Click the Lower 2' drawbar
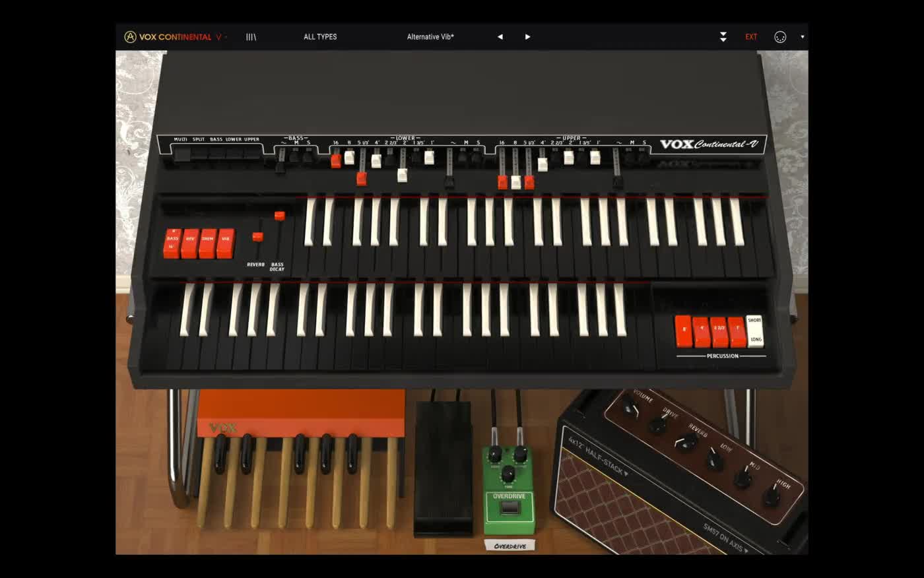This screenshot has height=578, width=924. (x=402, y=175)
